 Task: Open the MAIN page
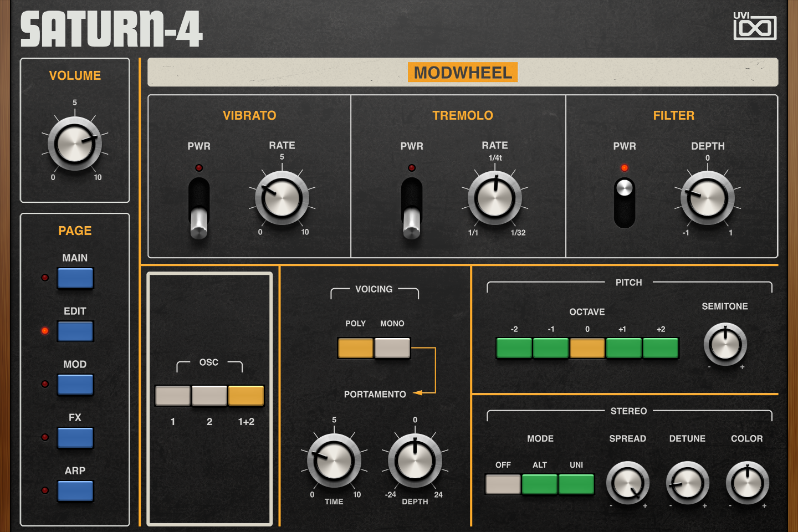pos(75,278)
